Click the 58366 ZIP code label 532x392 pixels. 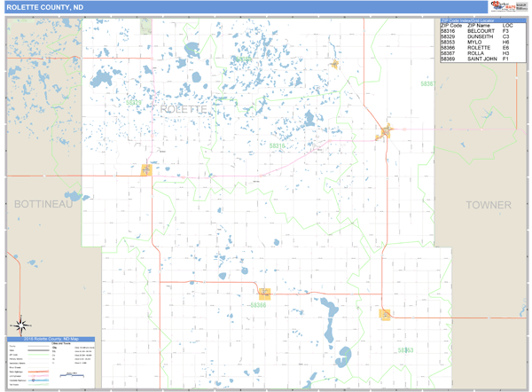point(258,305)
